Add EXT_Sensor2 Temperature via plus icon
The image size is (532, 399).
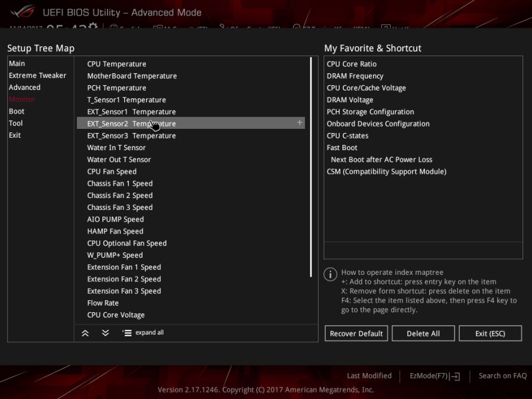(300, 123)
